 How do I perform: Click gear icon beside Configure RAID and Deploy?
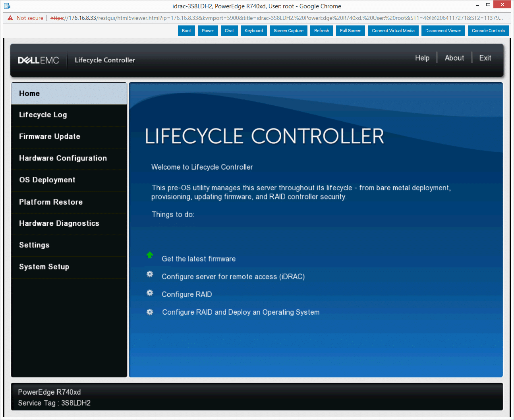click(x=150, y=312)
